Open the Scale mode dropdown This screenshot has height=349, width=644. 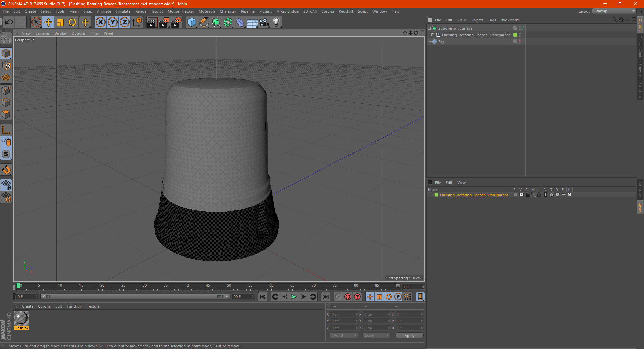[376, 335]
